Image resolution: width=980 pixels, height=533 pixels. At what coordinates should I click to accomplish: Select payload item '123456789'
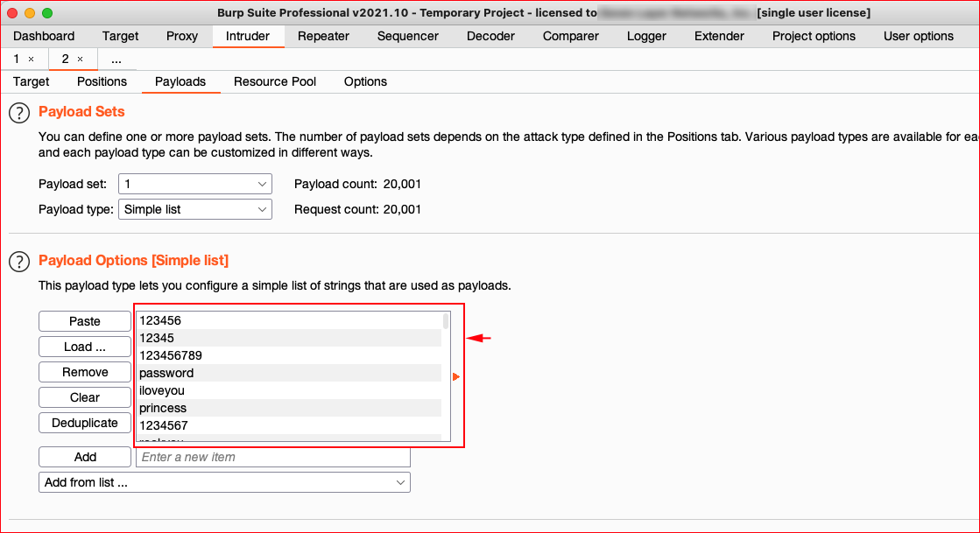point(289,355)
